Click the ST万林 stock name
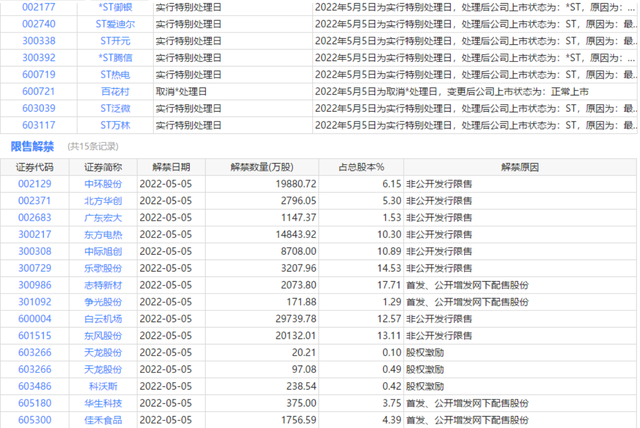The image size is (640, 428). click(x=115, y=125)
